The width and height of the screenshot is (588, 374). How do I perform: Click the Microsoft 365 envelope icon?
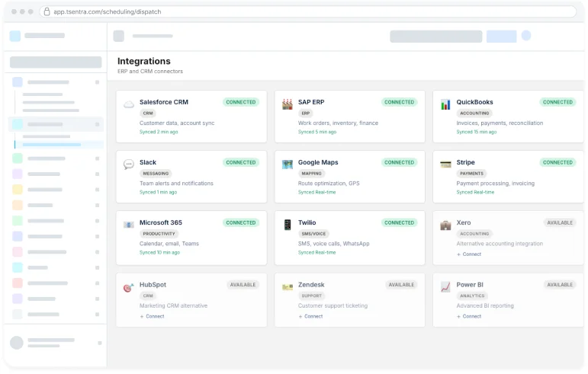click(x=129, y=225)
